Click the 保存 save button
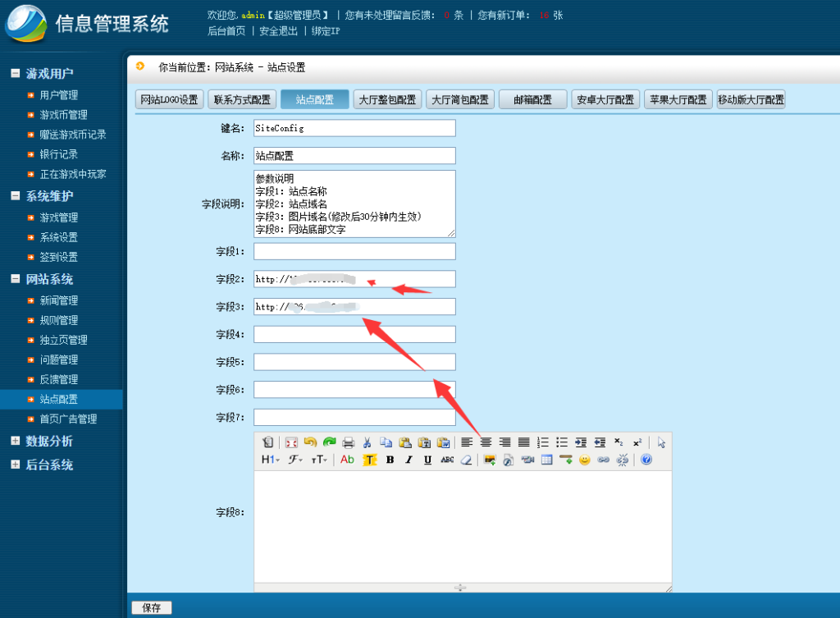840x618 pixels. [x=150, y=607]
